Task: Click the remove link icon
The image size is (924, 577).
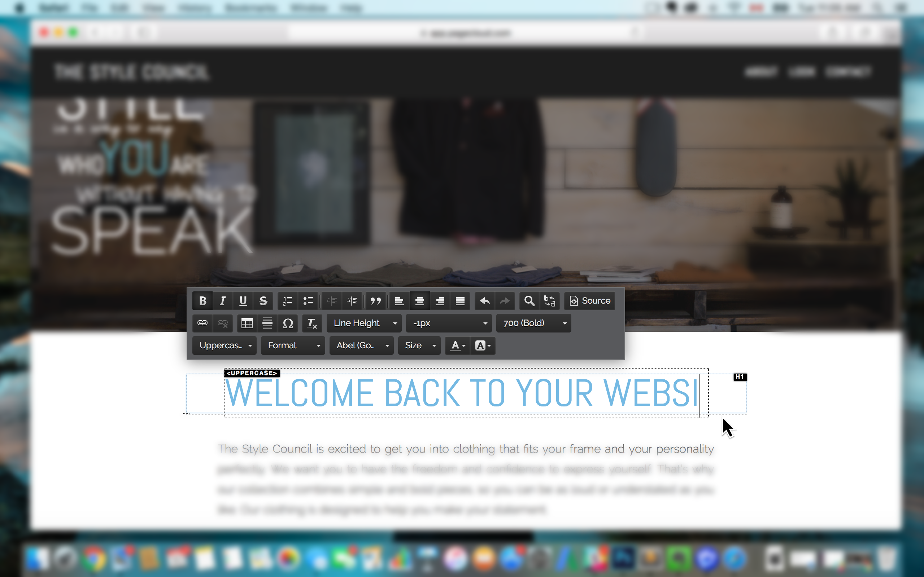Action: click(x=223, y=322)
